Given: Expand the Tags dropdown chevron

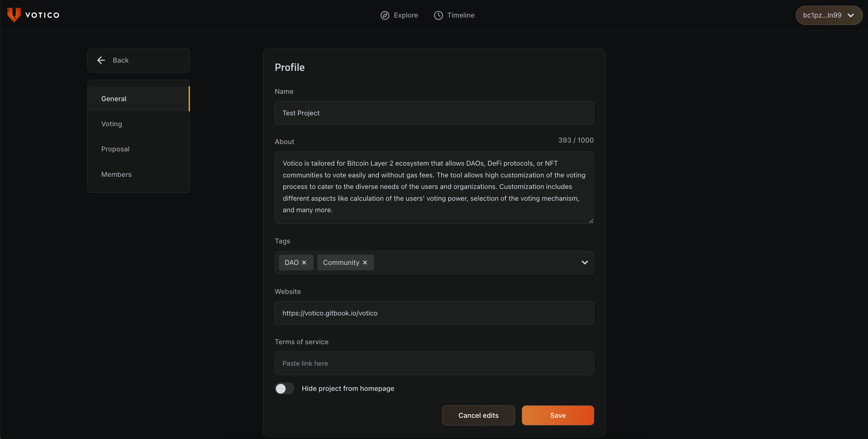Looking at the screenshot, I should click(585, 262).
